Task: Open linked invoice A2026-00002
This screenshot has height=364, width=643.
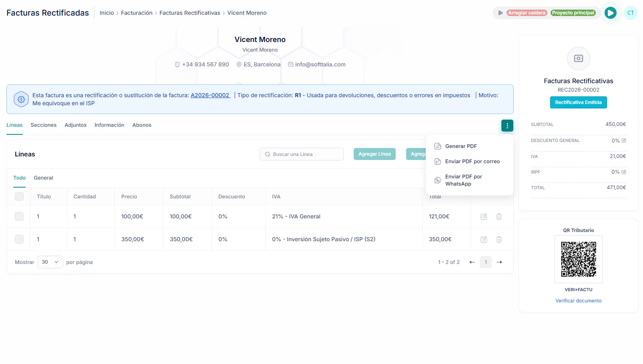Action: (x=210, y=95)
